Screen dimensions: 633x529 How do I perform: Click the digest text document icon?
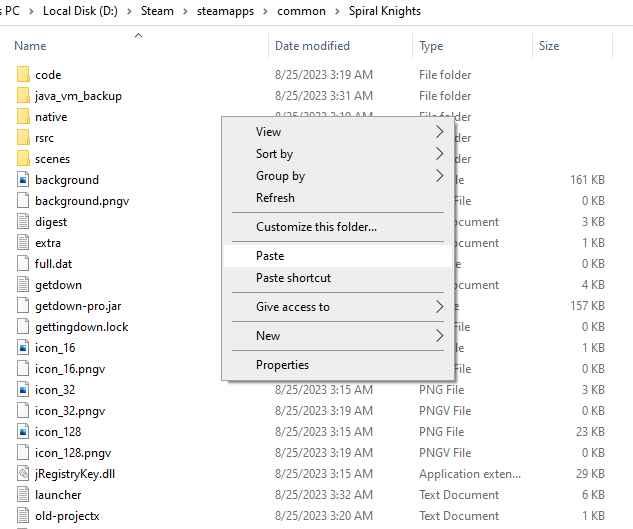click(x=24, y=222)
